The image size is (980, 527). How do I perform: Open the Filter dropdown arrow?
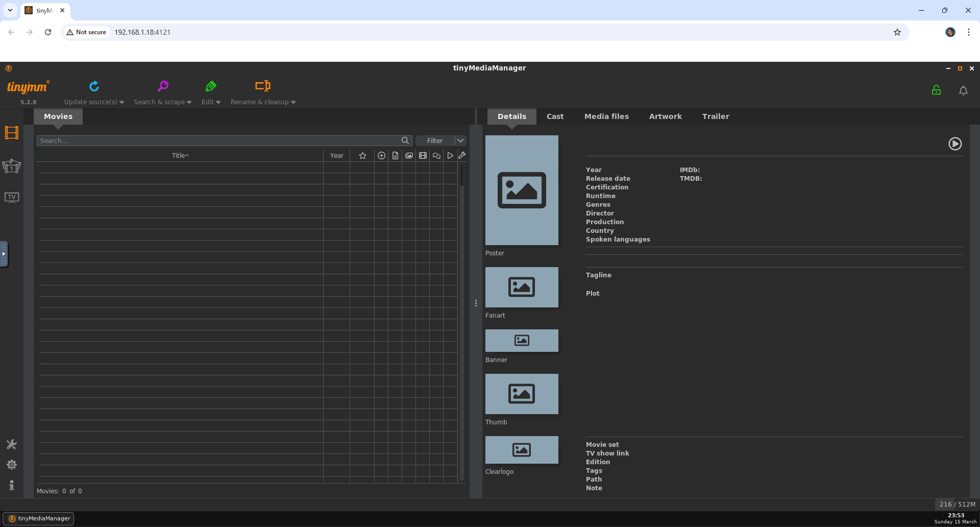click(x=460, y=140)
